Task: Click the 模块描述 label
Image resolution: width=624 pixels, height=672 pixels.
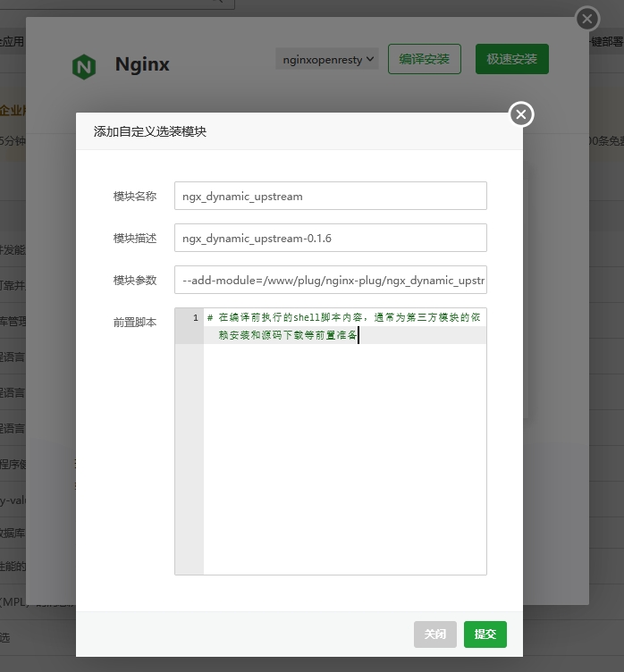Action: [135, 239]
